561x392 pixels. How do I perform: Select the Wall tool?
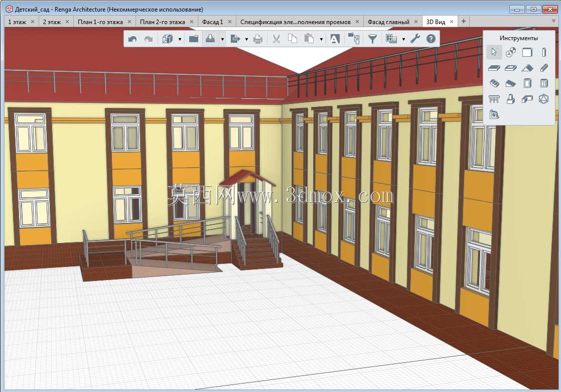tap(527, 52)
